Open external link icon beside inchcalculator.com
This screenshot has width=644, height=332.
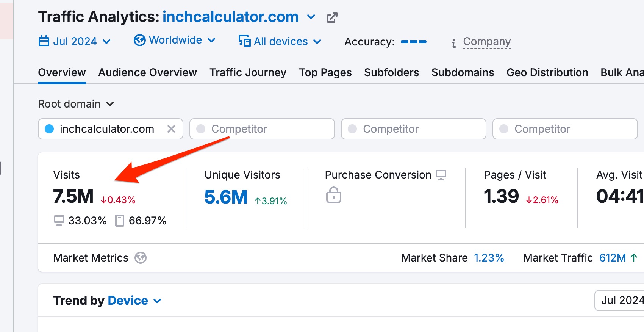(332, 17)
